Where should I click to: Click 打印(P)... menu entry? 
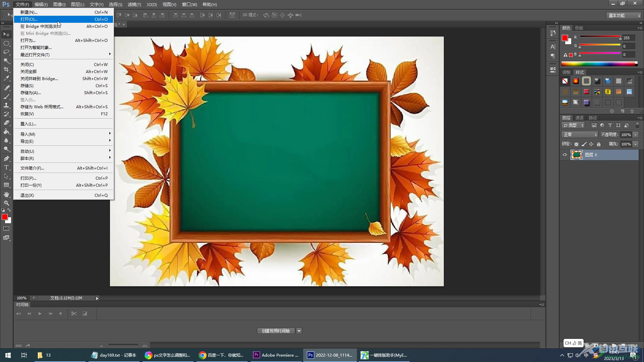tap(64, 178)
